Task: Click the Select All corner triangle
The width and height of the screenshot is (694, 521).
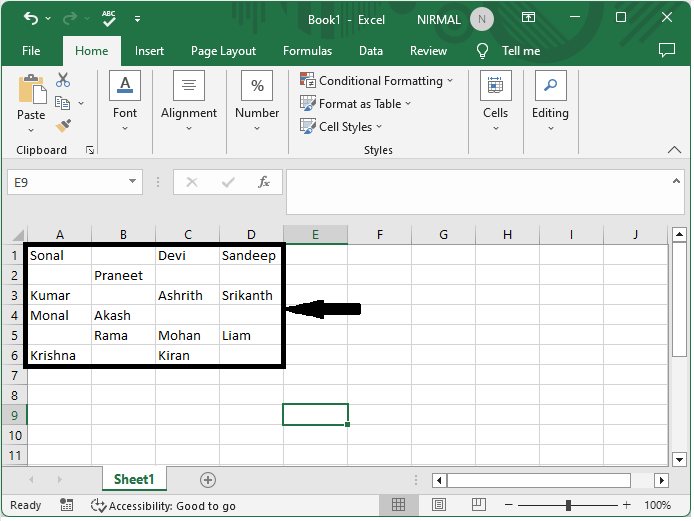Action: point(17,235)
